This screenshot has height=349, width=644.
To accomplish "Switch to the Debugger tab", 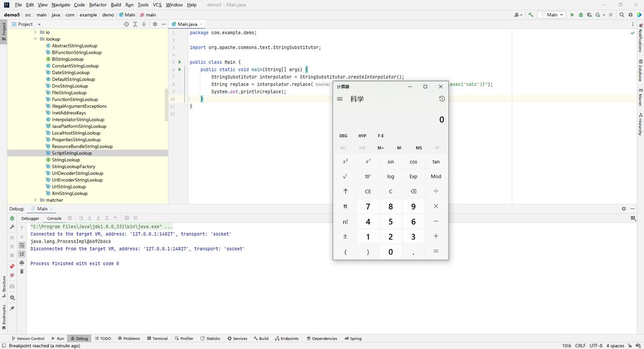I will [30, 219].
